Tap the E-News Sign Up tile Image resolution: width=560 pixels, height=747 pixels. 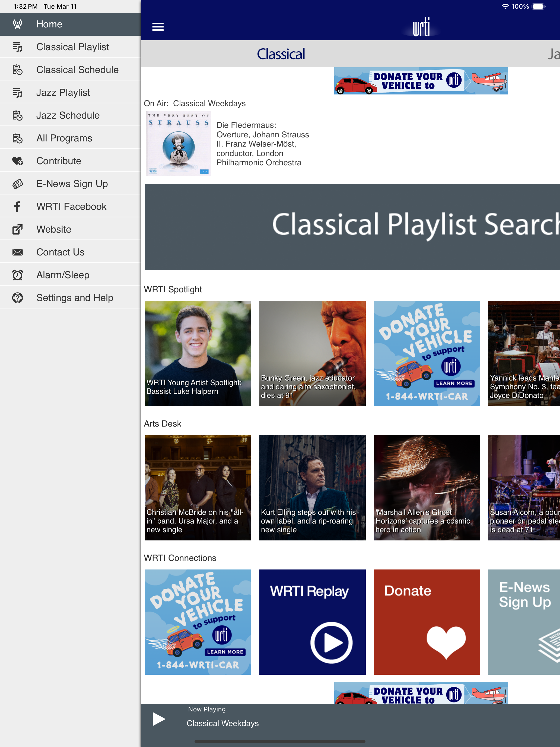[524, 622]
